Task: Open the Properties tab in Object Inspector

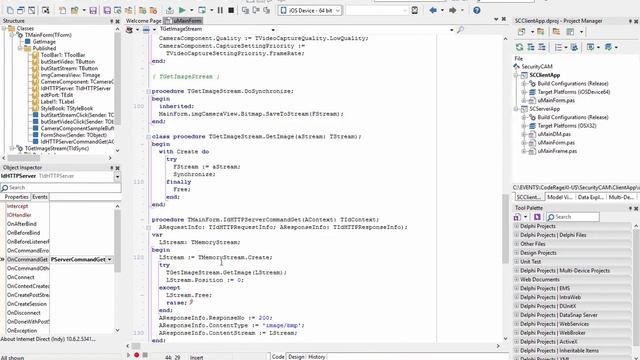Action: [16, 197]
